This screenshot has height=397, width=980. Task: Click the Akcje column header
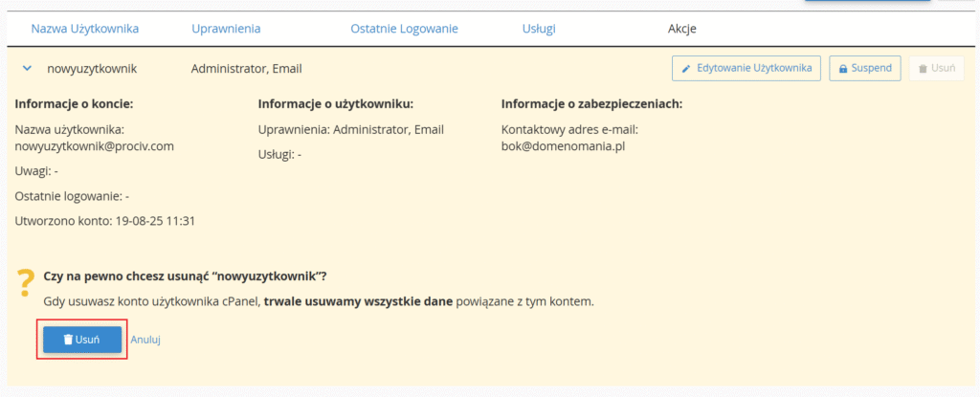[x=681, y=29]
